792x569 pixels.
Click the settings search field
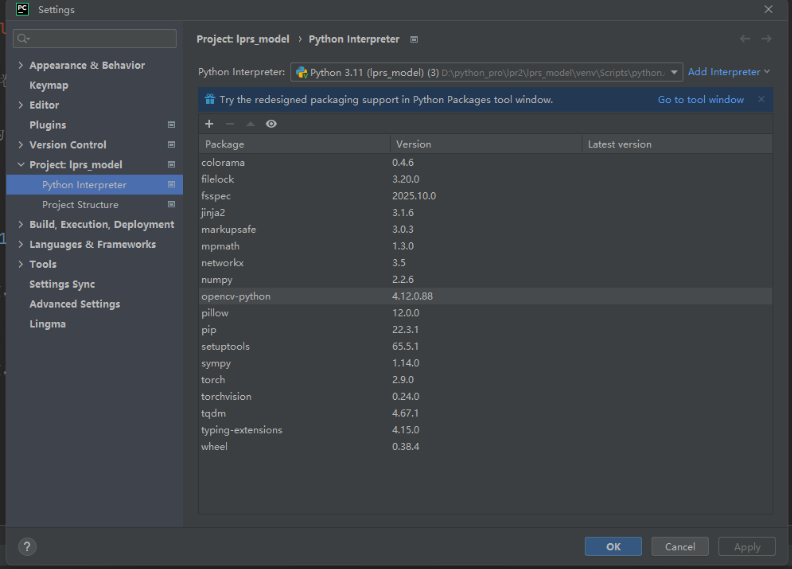click(x=95, y=38)
